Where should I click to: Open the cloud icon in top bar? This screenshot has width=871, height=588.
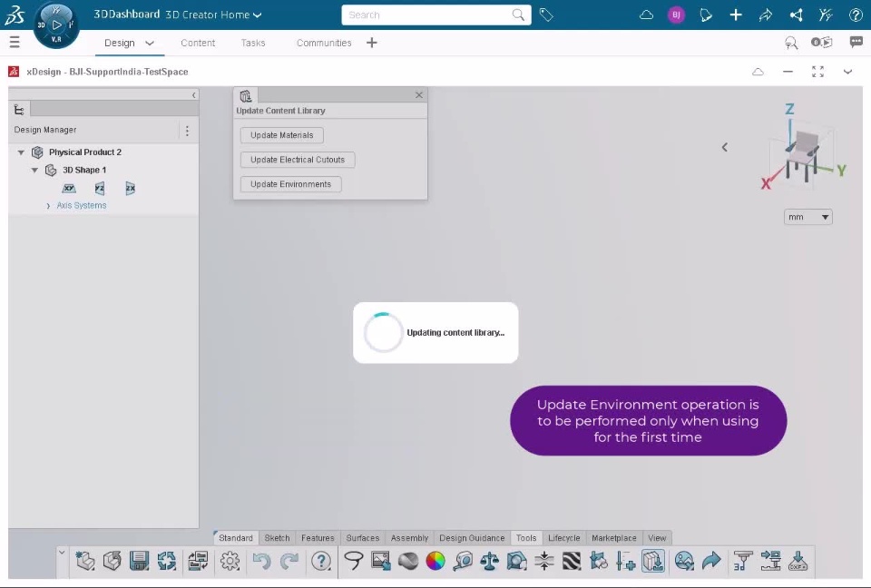(647, 15)
